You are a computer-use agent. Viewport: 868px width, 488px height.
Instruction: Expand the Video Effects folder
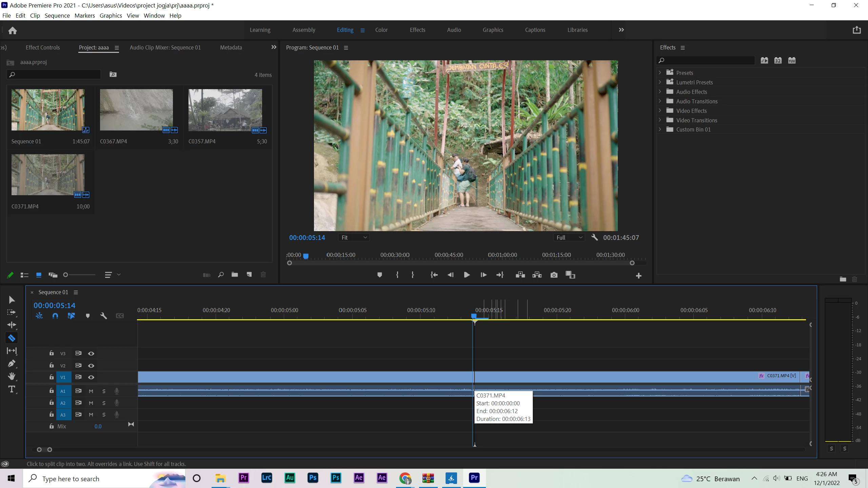point(660,111)
